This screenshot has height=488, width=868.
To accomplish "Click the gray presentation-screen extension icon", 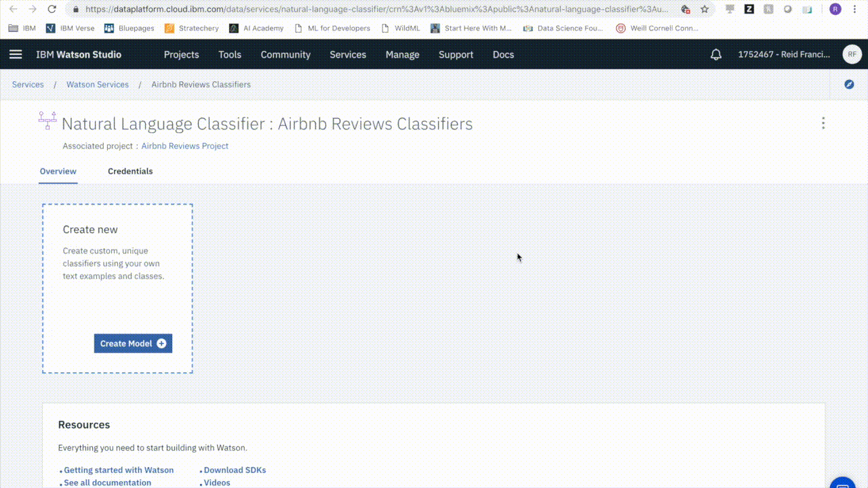I will click(730, 9).
